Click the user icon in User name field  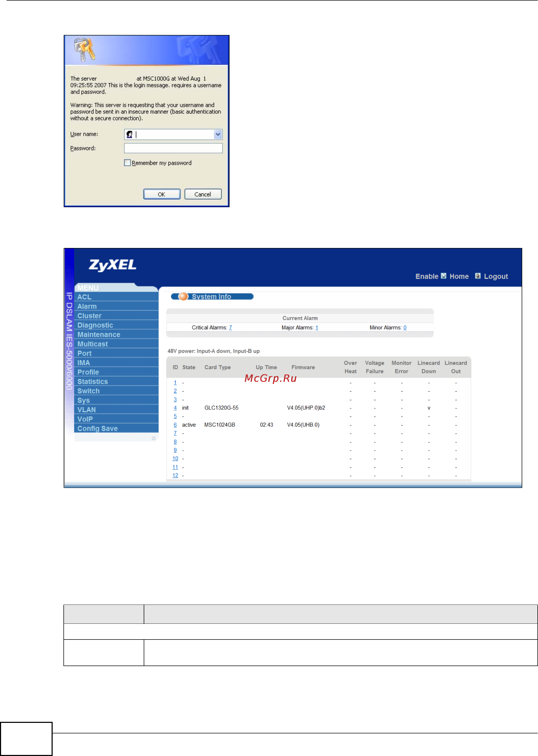point(129,134)
